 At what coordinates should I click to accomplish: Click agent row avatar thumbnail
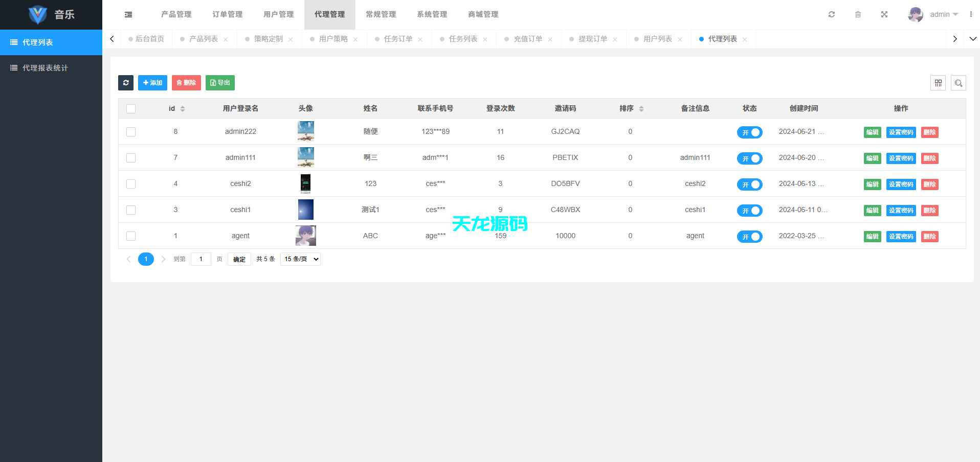click(305, 236)
